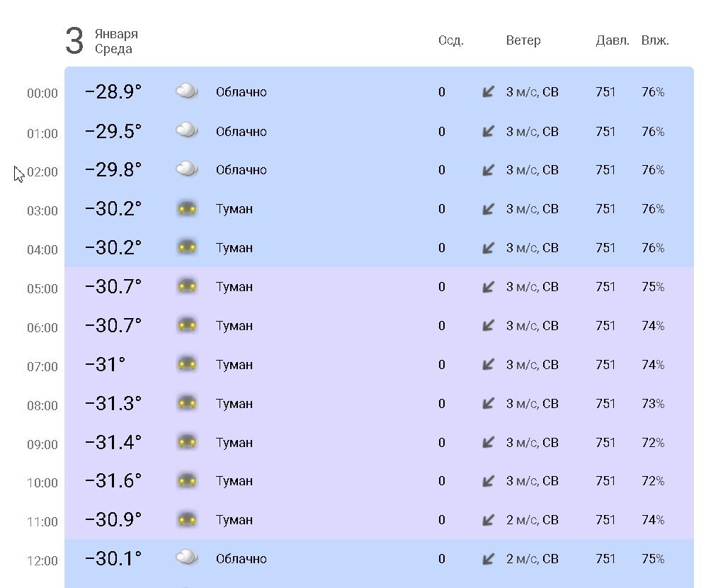Click the 72% humidity value at 09:00
Screen dimensions: 706x588
(653, 443)
